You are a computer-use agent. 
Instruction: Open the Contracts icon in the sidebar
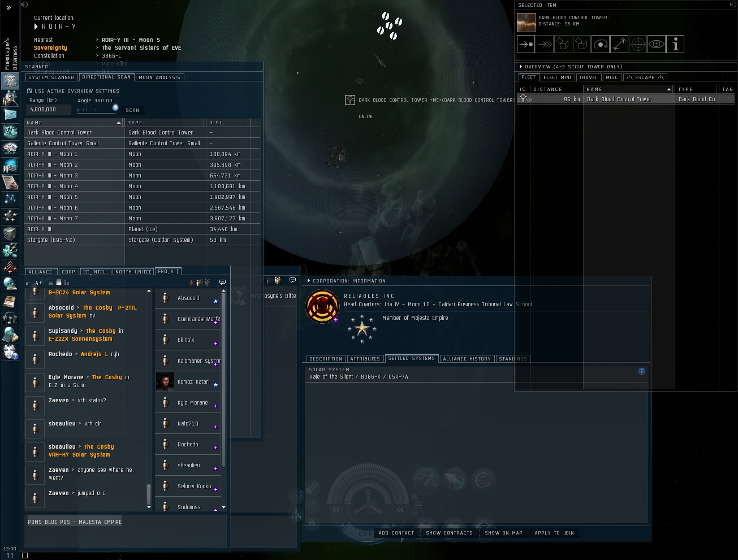[10, 183]
